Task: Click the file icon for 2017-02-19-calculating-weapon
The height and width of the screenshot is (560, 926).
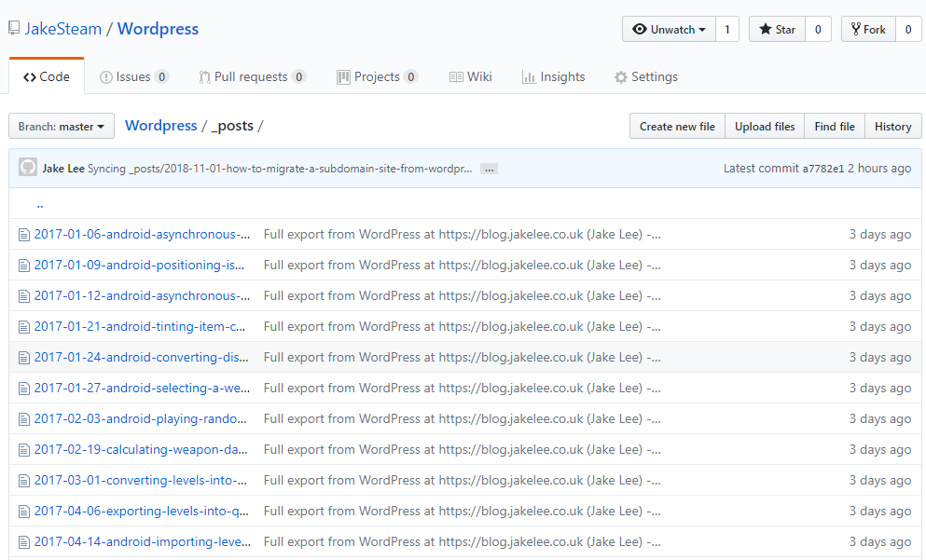Action: [x=23, y=450]
